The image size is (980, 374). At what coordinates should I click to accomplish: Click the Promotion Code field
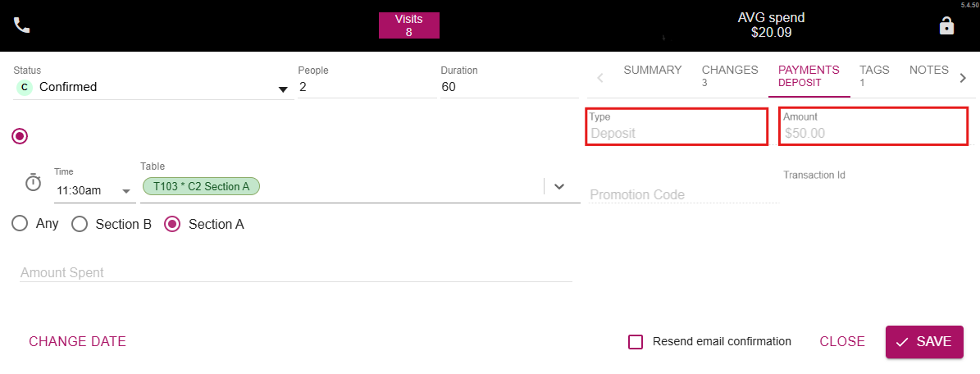685,194
